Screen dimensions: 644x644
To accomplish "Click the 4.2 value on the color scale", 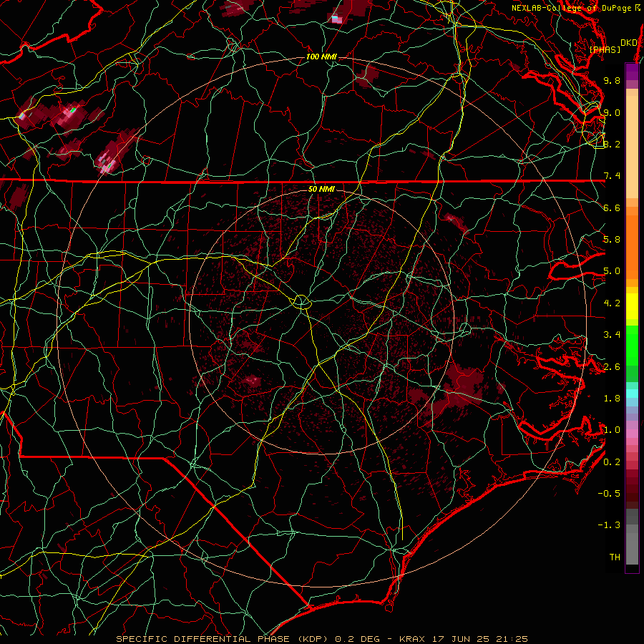I will pos(612,303).
